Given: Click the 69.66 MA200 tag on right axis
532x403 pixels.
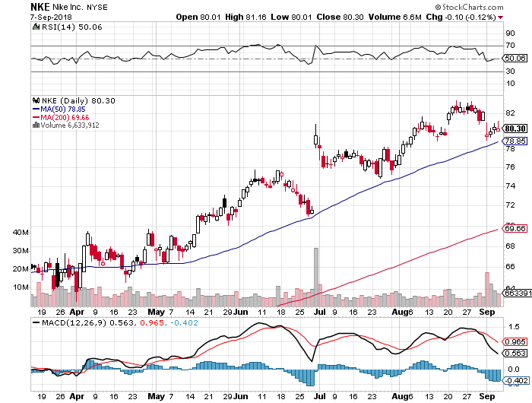Looking at the screenshot, I should pos(515,228).
